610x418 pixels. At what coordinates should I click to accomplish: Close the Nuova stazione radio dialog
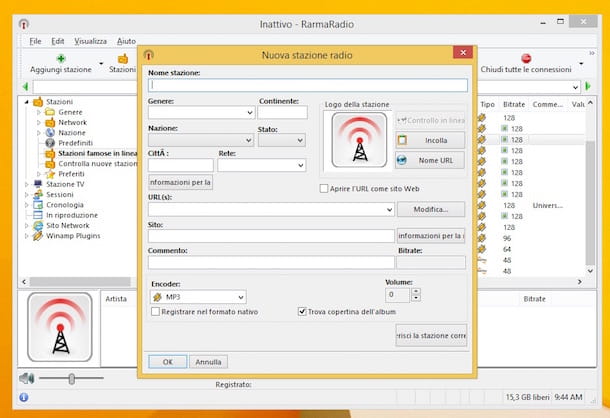point(463,53)
